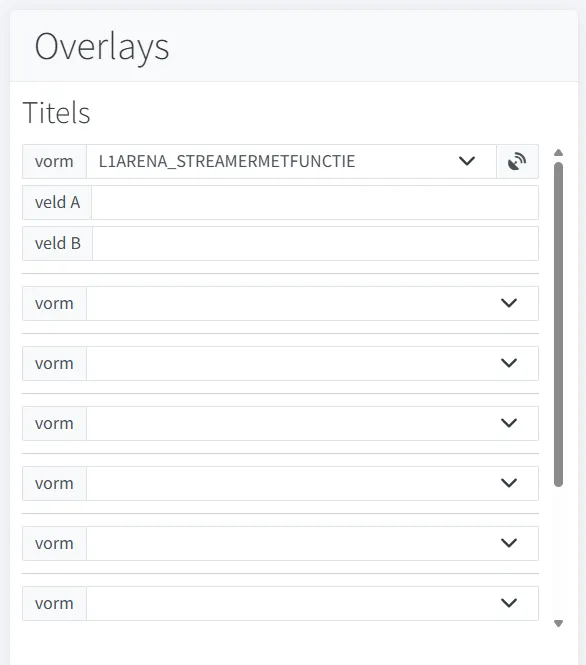Focus the veld B input field
The height and width of the screenshot is (665, 586).
click(x=315, y=243)
